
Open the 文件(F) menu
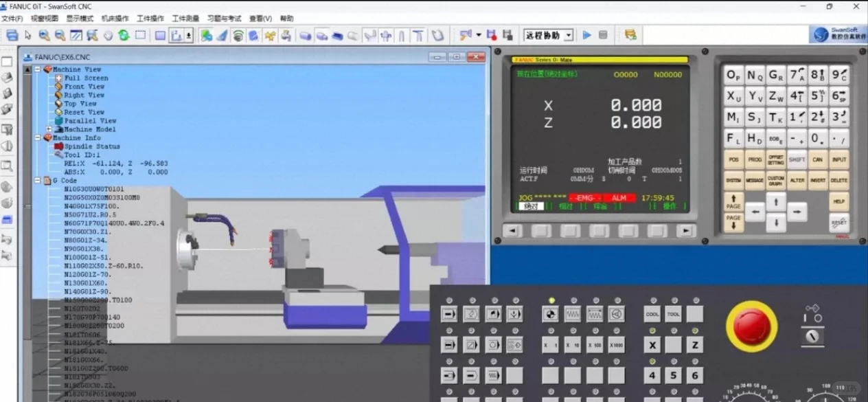pos(12,19)
